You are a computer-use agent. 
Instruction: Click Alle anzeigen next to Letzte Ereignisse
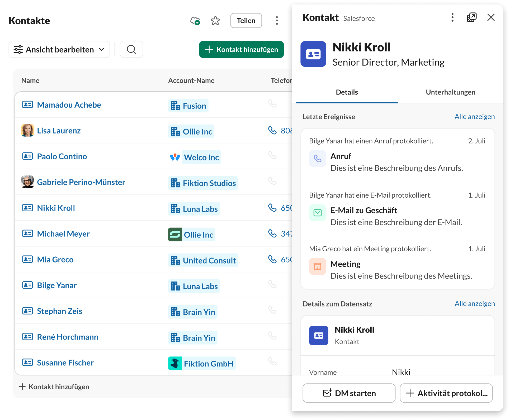click(474, 117)
